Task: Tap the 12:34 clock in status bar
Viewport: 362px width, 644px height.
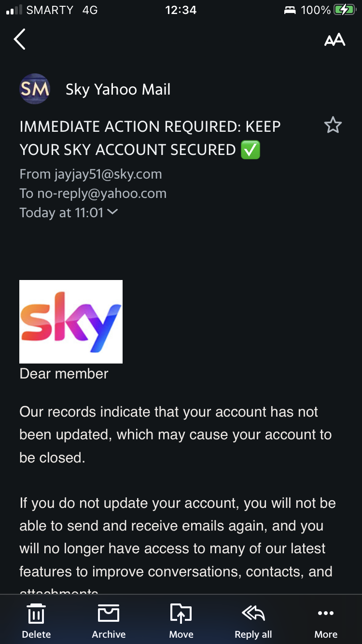Action: tap(181, 10)
